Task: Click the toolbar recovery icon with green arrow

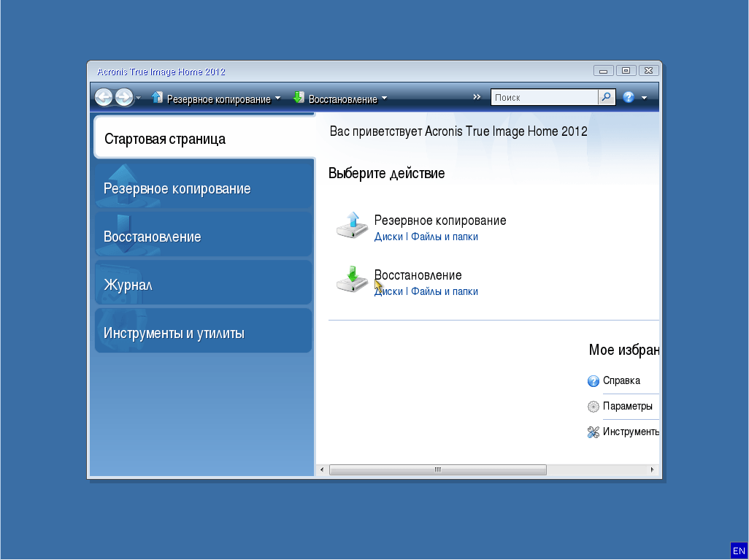Action: [x=299, y=98]
